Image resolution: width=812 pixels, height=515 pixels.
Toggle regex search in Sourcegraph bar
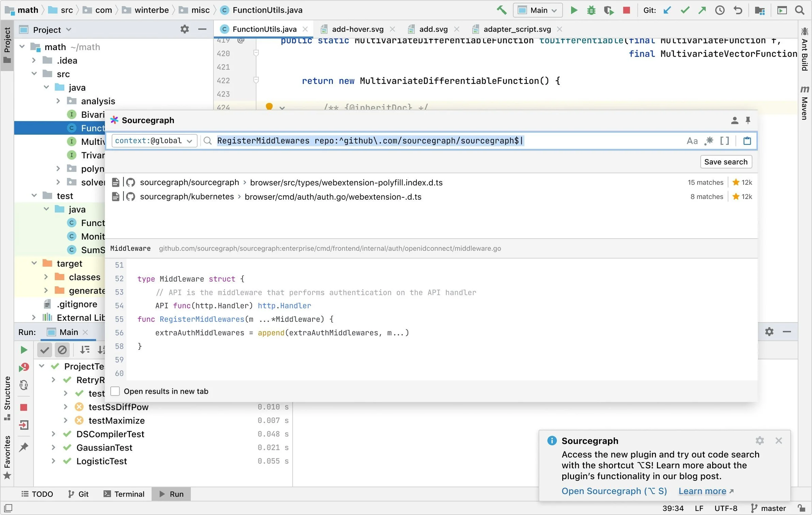pyautogui.click(x=709, y=141)
